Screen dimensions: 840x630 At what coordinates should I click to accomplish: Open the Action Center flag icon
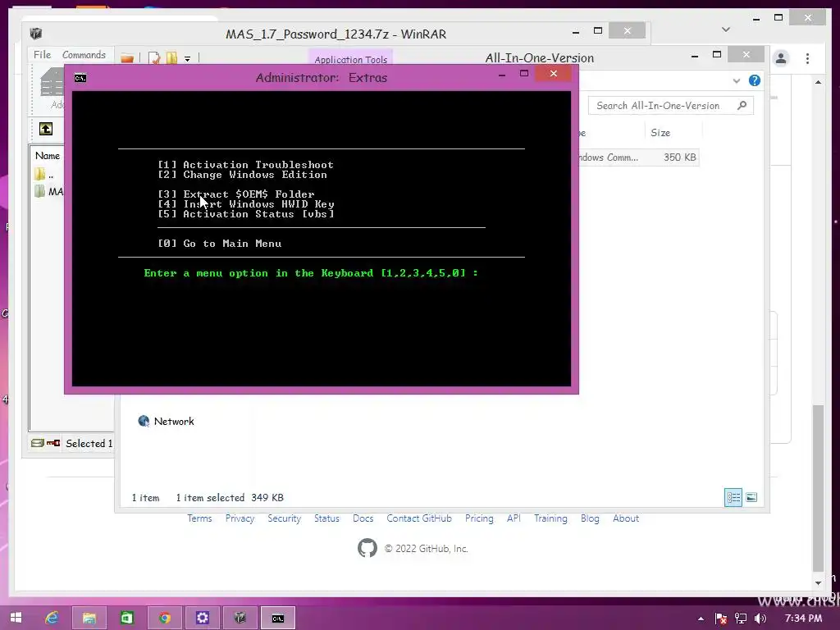[x=720, y=619]
